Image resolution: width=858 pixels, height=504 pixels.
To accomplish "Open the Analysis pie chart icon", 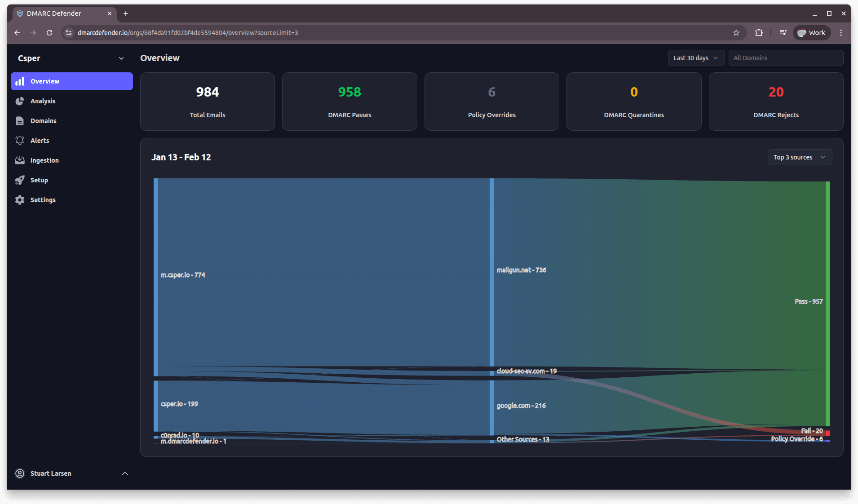I will pos(20,101).
